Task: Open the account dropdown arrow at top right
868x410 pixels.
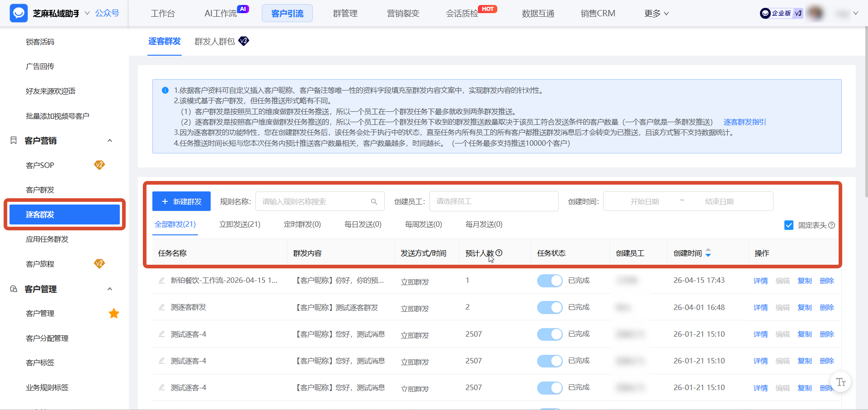Action: 855,13
